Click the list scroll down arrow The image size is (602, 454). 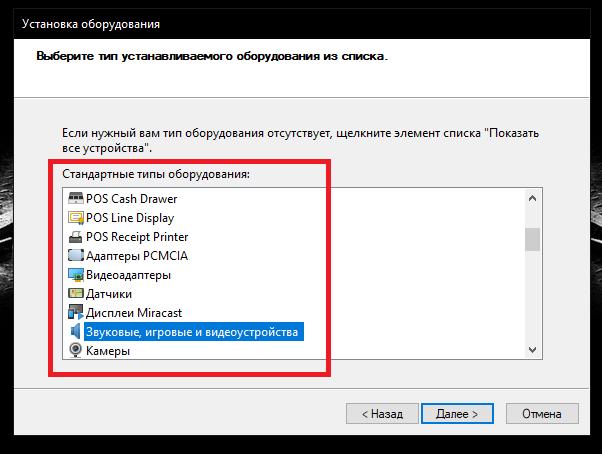pos(532,350)
